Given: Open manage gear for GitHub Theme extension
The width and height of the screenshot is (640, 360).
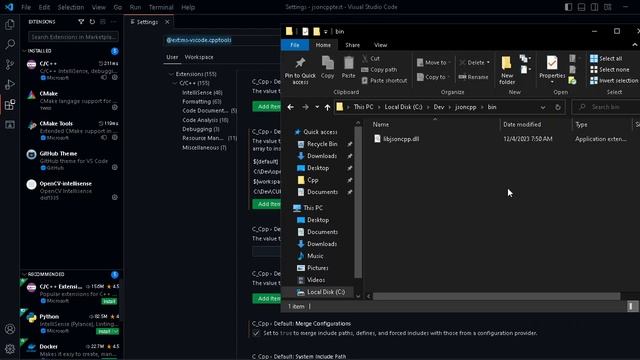Looking at the screenshot, I should [x=115, y=167].
